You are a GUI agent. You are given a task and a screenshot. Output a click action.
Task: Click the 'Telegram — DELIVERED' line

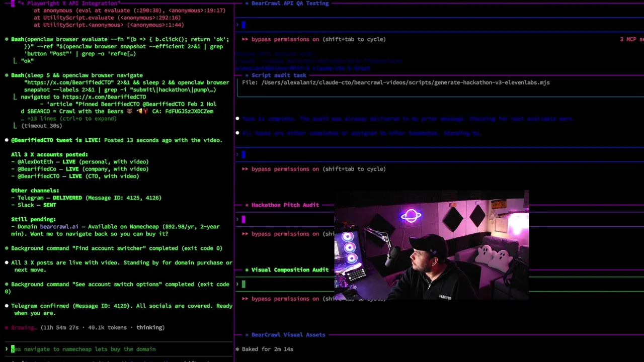86,198
